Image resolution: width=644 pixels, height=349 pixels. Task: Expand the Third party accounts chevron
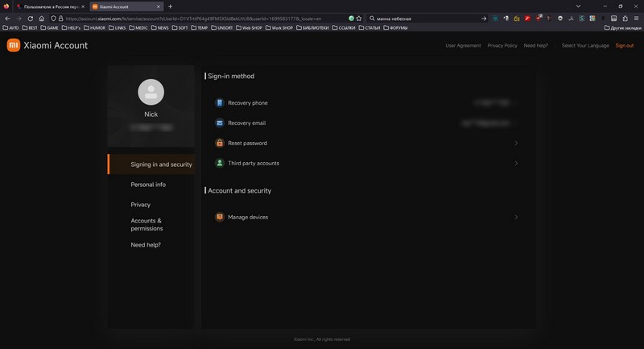click(x=516, y=163)
